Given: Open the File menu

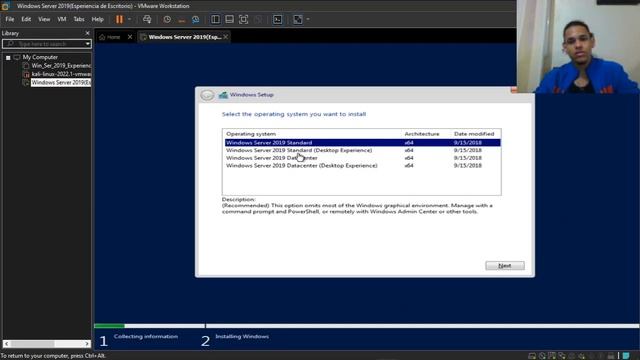Looking at the screenshot, I should tap(10, 19).
